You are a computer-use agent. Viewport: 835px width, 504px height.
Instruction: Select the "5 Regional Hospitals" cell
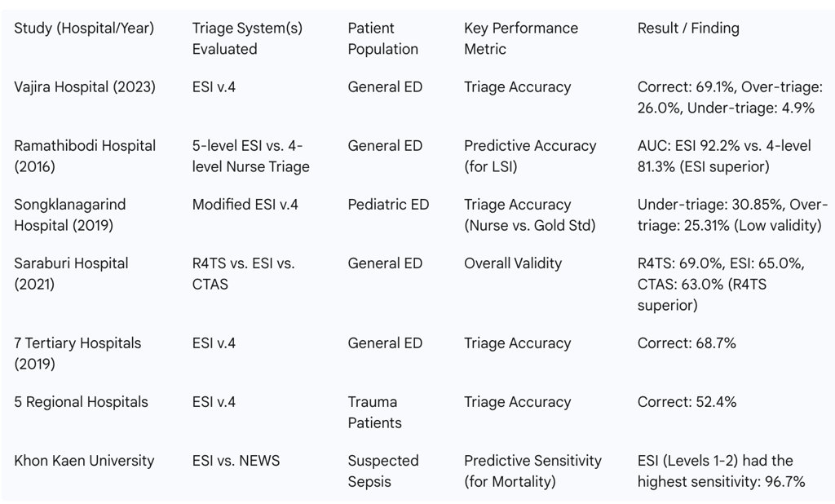click(81, 402)
